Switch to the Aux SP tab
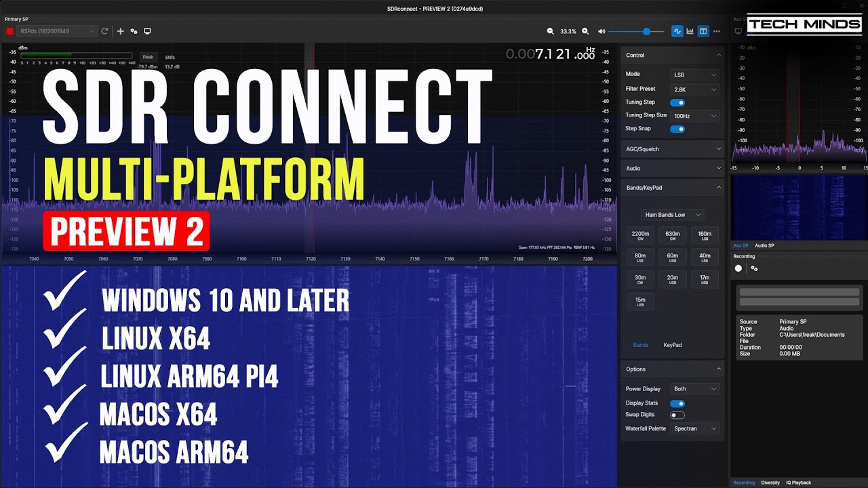 pyautogui.click(x=741, y=245)
